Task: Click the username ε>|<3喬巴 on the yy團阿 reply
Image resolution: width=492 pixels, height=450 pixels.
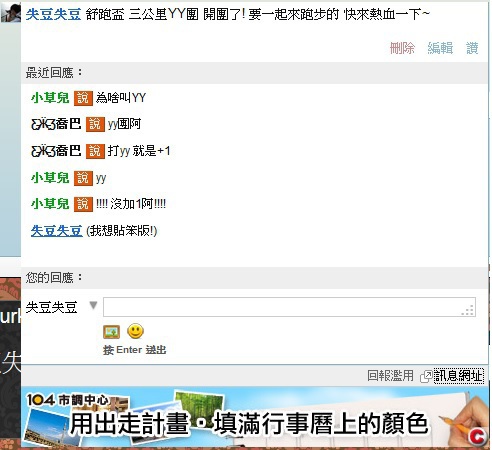Action: pyautogui.click(x=56, y=124)
